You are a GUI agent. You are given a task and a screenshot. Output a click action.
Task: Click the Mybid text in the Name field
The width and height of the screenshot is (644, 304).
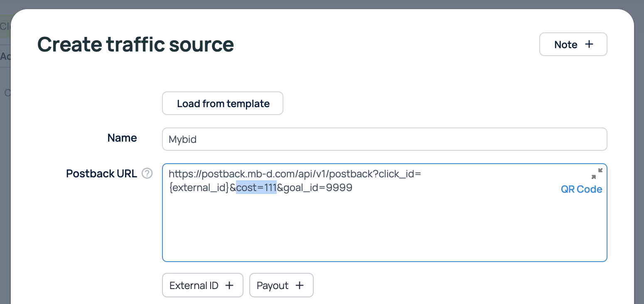coord(183,140)
